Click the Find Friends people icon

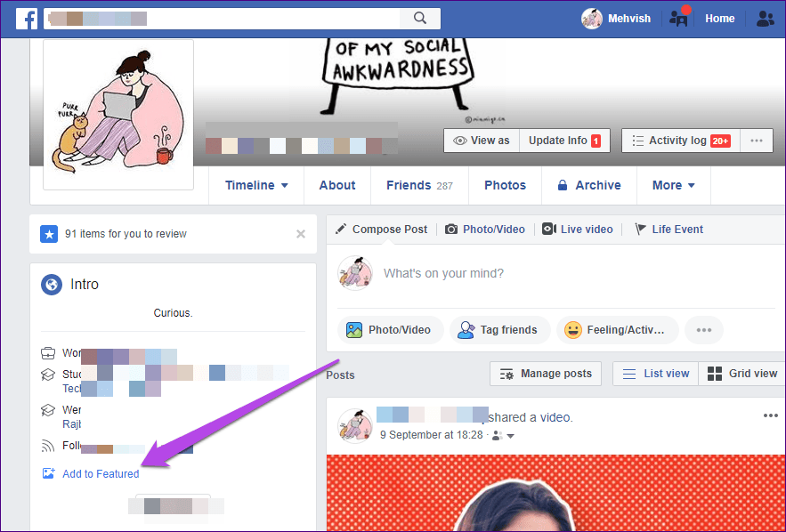(x=765, y=19)
